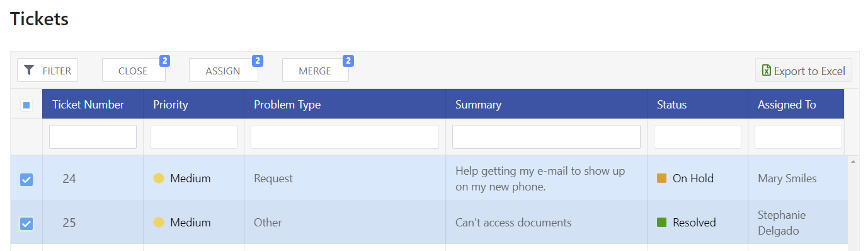Click the badge counter on the Close button
The height and width of the screenshot is (251, 868).
click(164, 61)
